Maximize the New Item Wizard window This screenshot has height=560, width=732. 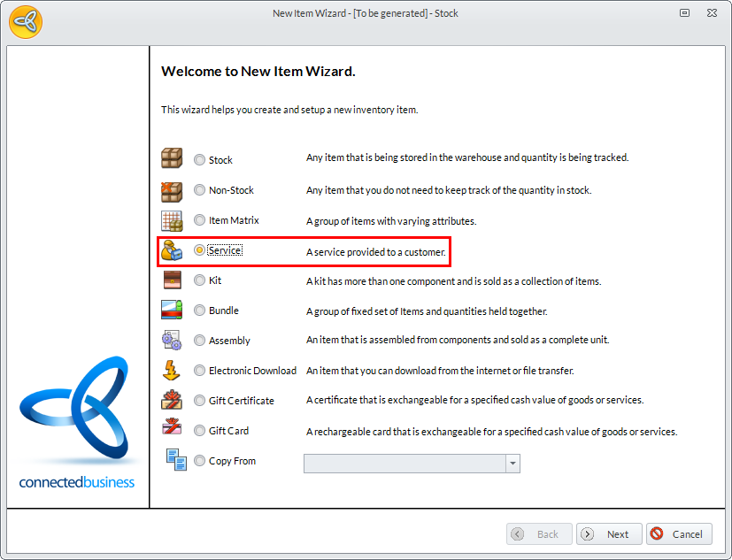click(x=684, y=13)
